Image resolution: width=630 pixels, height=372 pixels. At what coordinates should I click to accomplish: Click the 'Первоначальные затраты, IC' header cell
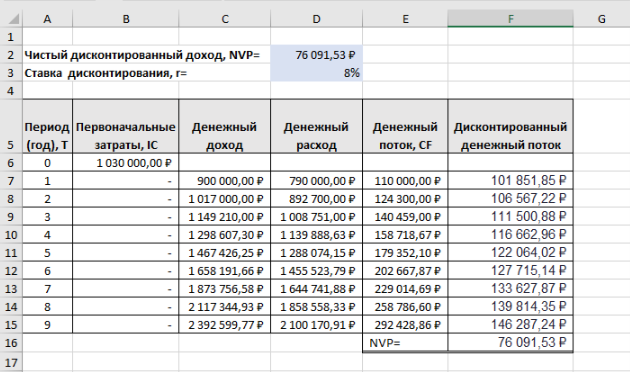(x=126, y=126)
